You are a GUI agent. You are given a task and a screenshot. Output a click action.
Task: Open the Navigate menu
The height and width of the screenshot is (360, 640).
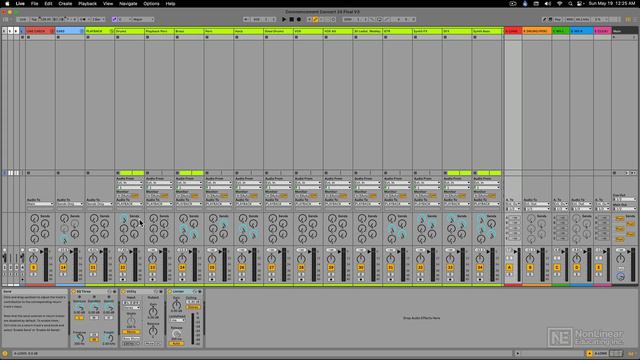coord(128,4)
